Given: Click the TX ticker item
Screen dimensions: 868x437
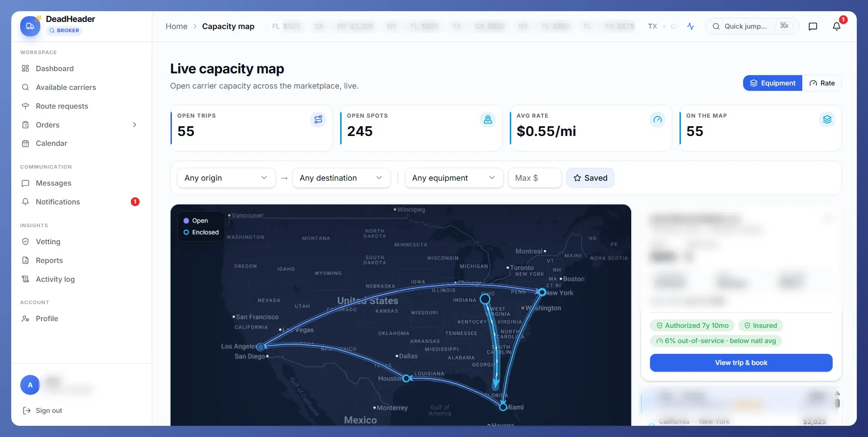Looking at the screenshot, I should [x=652, y=26].
